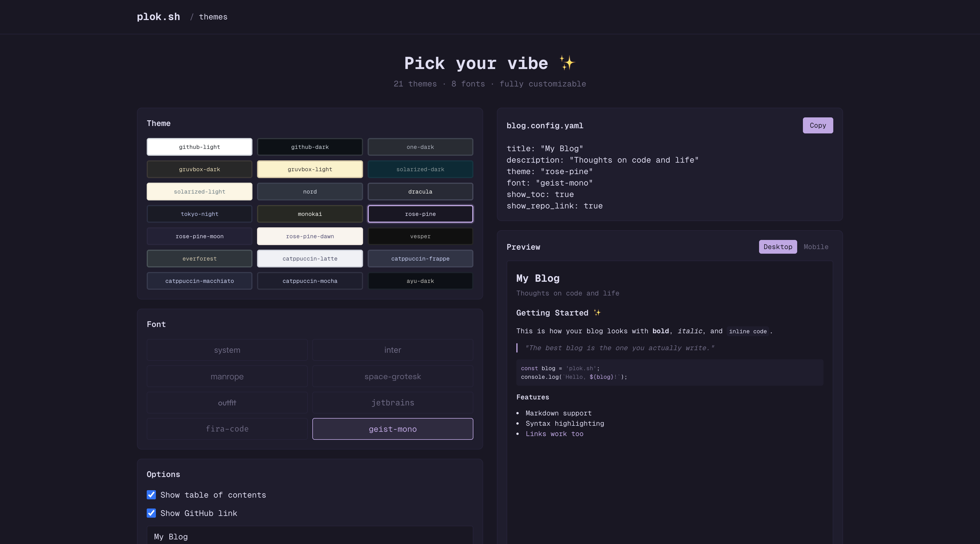This screenshot has height=544, width=980.
Task: Pick the tokyo-night theme
Action: (x=199, y=214)
